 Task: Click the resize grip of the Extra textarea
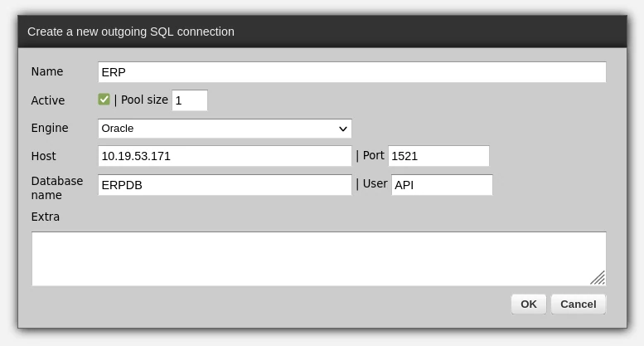[598, 278]
